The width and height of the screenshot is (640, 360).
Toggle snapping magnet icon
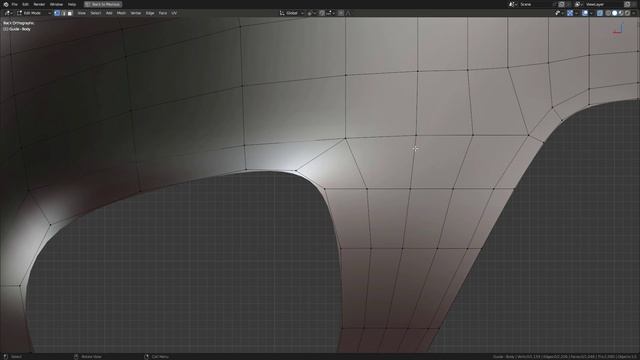(322, 13)
